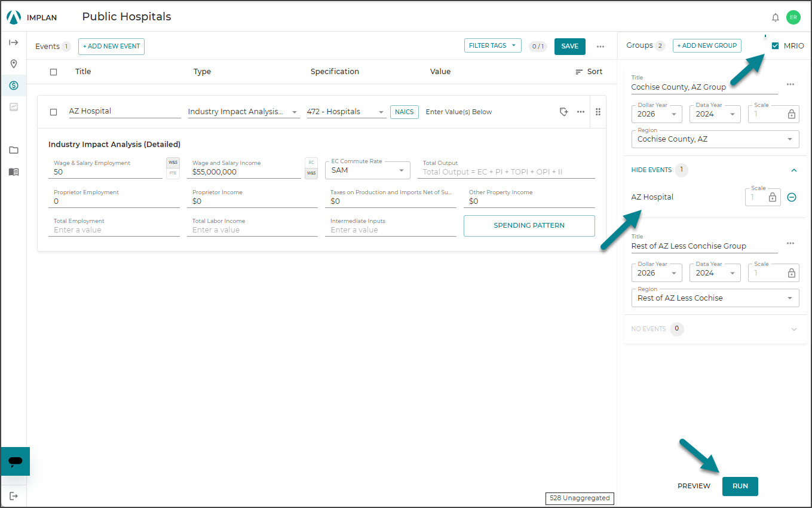
Task: Unlock the AZ Hospital event scale lock
Action: (773, 197)
